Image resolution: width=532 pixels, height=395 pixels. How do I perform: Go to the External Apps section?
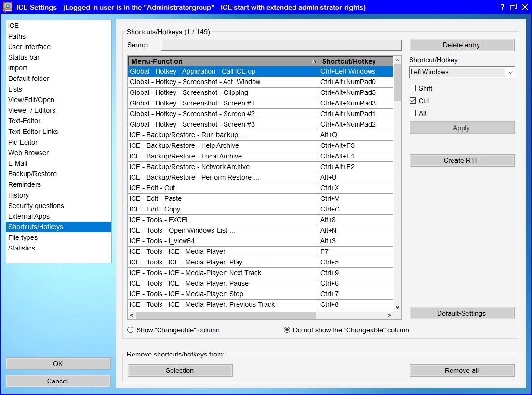[x=29, y=216]
